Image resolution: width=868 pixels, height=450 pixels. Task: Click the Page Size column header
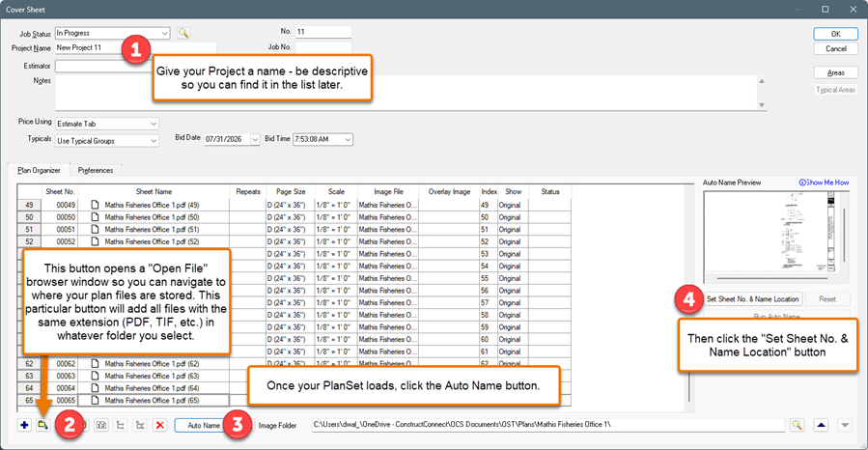(291, 191)
